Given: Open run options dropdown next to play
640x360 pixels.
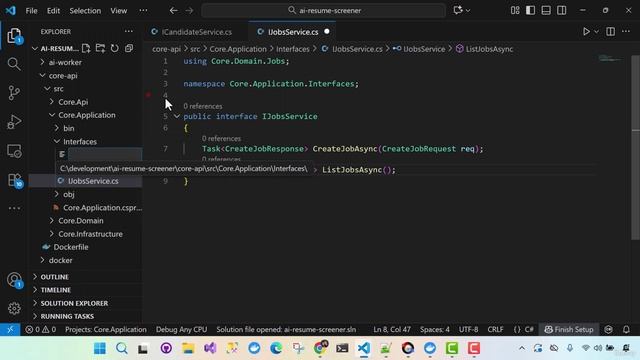Looking at the screenshot, I should (x=596, y=31).
